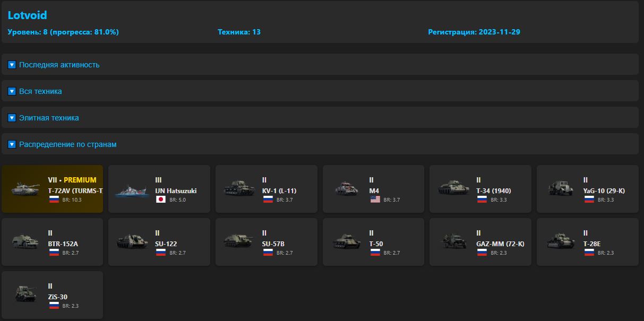Image resolution: width=644 pixels, height=321 pixels.
Task: Click arrow beside Распределение по странам
Action: coord(12,144)
